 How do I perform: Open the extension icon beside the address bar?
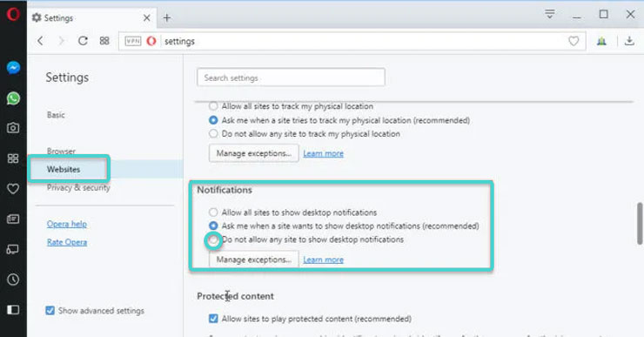601,41
